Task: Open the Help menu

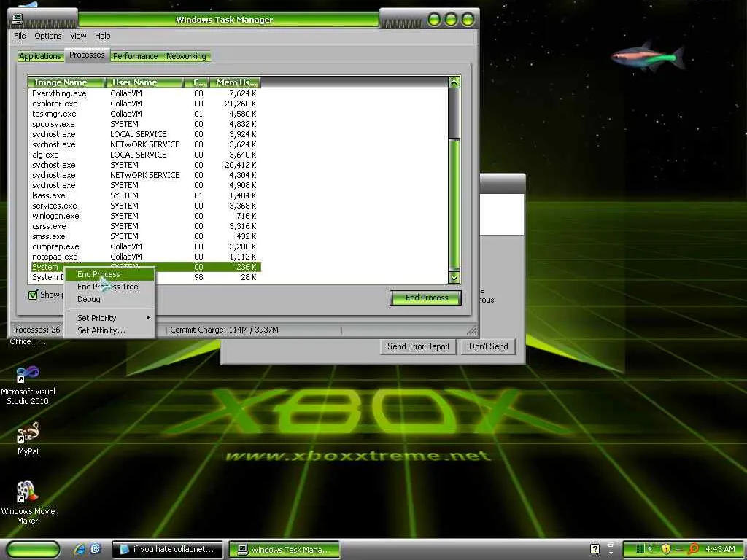Action: coord(102,36)
